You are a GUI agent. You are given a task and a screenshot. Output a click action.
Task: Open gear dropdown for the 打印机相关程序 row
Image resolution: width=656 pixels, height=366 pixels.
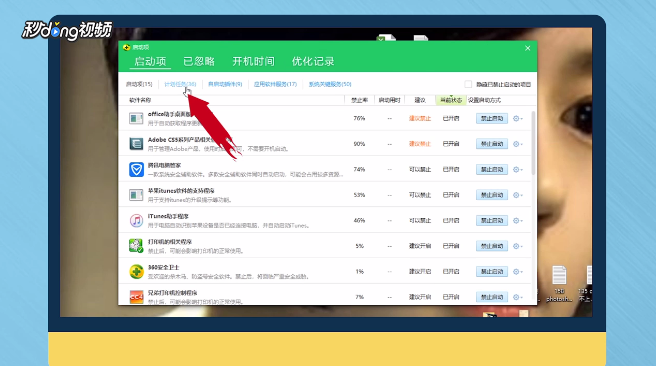pyautogui.click(x=518, y=246)
